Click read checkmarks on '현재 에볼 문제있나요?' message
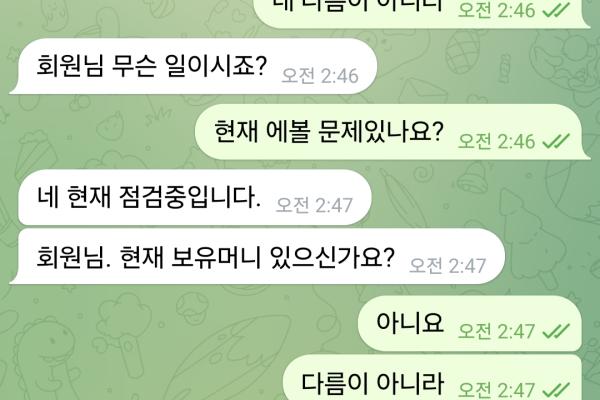The width and height of the screenshot is (600, 400). pyautogui.click(x=556, y=142)
